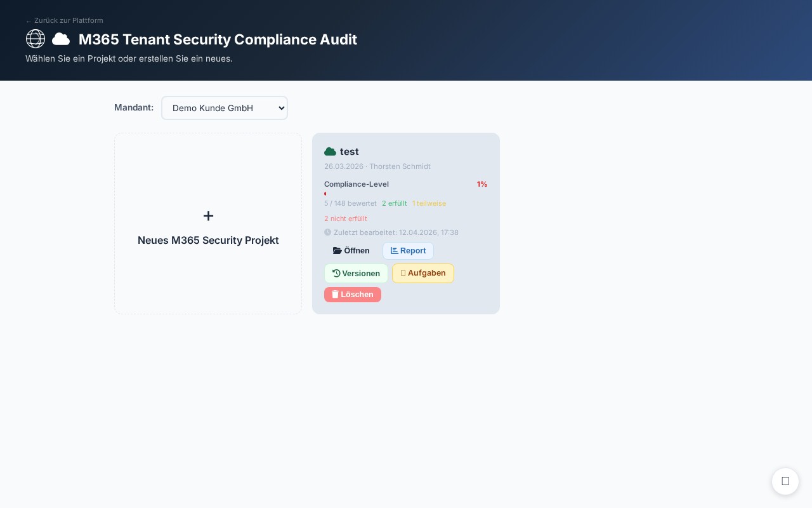Click the 'Mandant:' label
The width and height of the screenshot is (812, 508).
pos(134,107)
